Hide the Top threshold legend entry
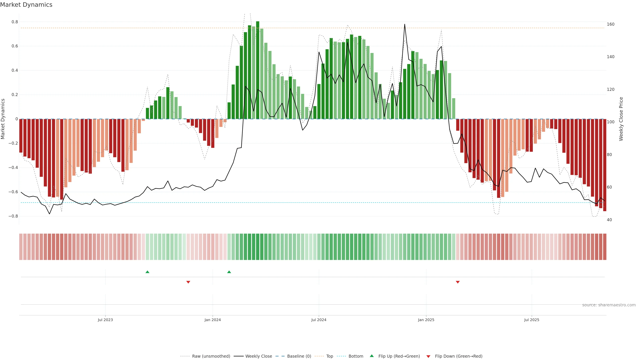Image resolution: width=644 pixels, height=362 pixels. pos(330,356)
